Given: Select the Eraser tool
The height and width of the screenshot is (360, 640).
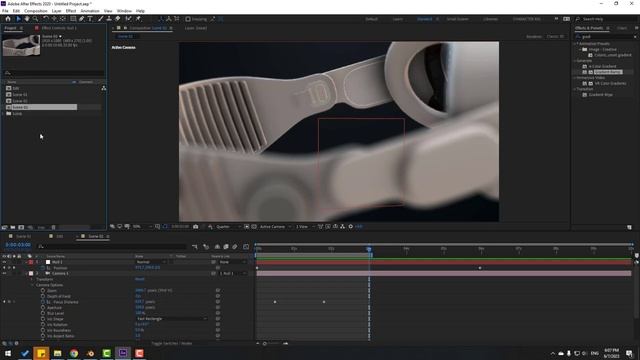Looking at the screenshot, I should click(118, 19).
